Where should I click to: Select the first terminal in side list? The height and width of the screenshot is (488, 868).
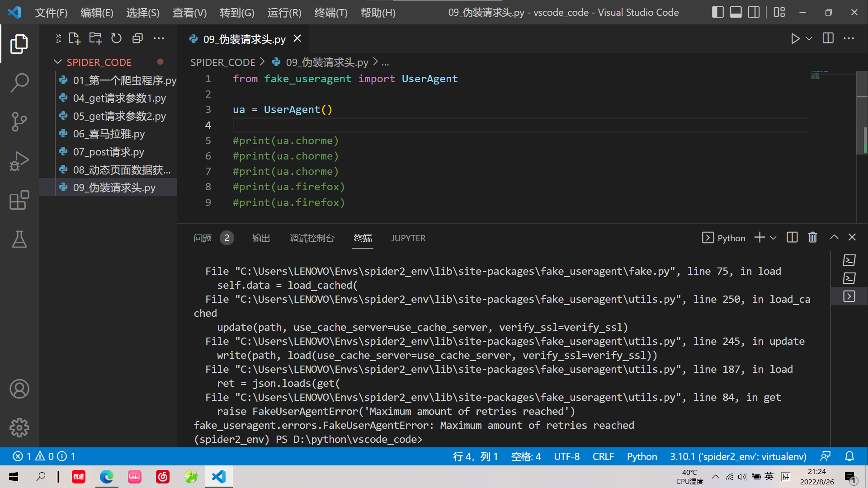coord(849,260)
